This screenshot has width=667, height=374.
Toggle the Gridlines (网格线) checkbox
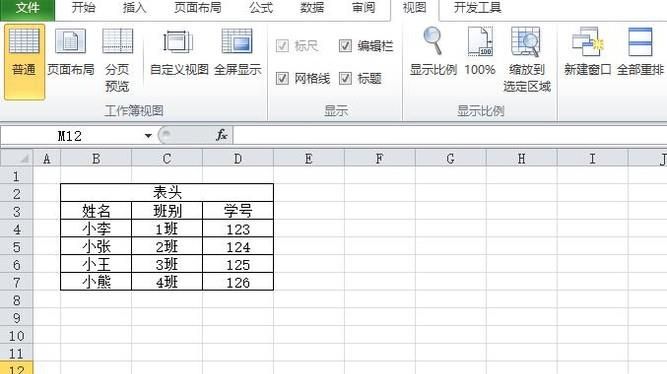(282, 78)
